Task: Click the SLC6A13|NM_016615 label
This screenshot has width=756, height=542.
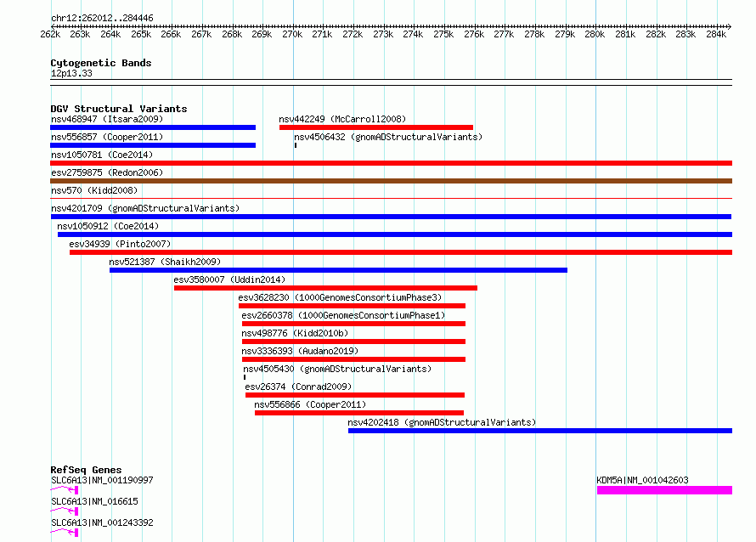Action: [94, 501]
